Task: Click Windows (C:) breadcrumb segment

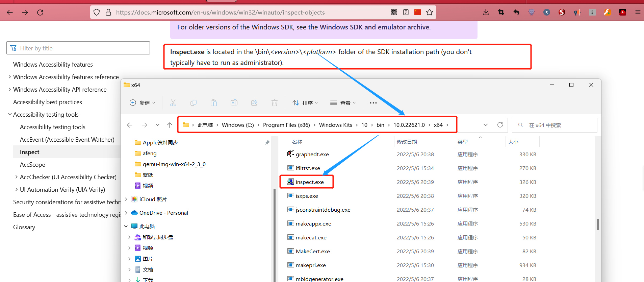Action: pyautogui.click(x=238, y=125)
